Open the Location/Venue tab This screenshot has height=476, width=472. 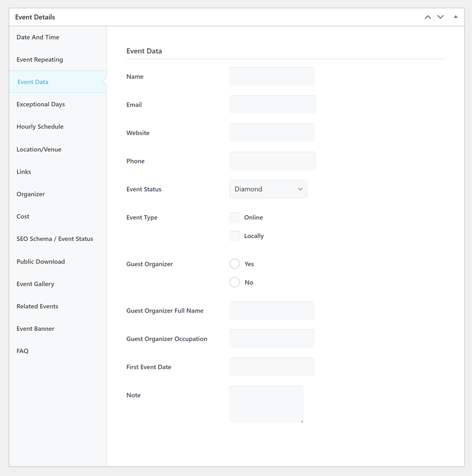(x=39, y=150)
